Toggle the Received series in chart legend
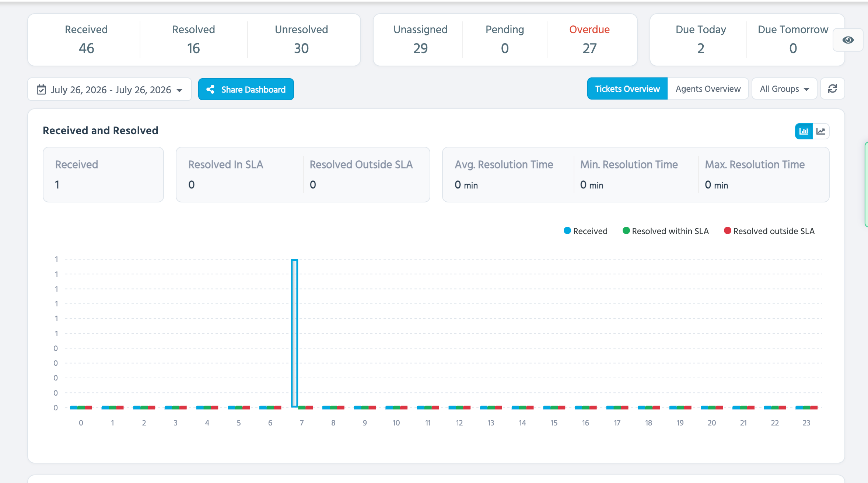This screenshot has width=868, height=483. point(586,231)
